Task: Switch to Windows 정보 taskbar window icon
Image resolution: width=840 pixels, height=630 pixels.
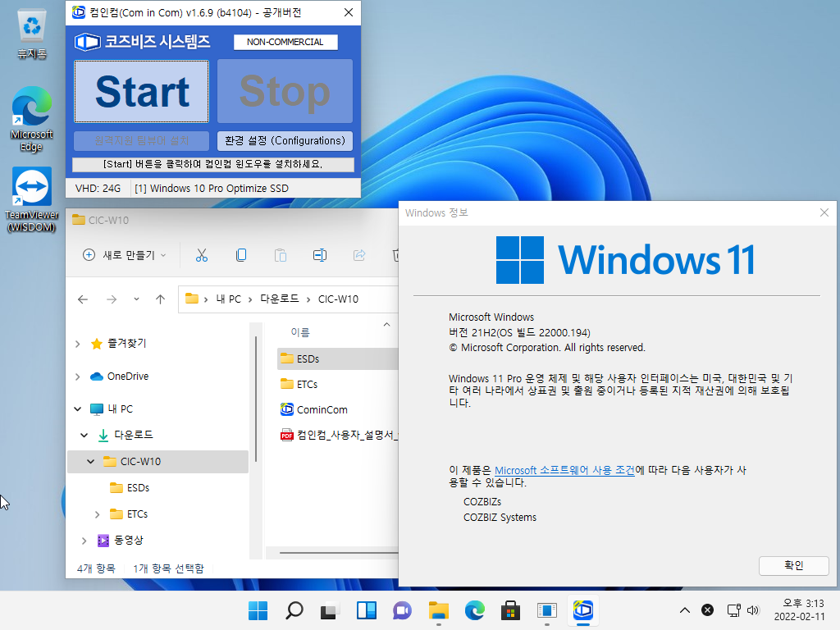Action: coord(547,610)
